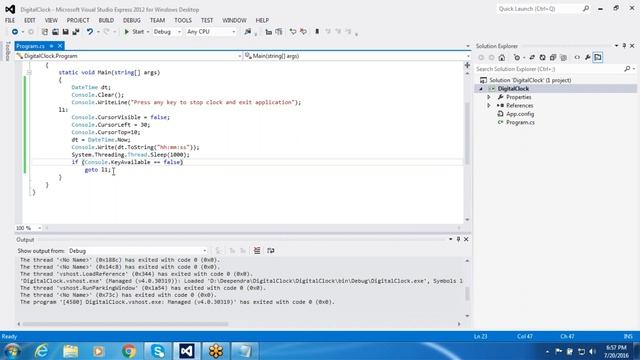
Task: Click the Save All toolbar icon
Action: pyautogui.click(x=76, y=31)
